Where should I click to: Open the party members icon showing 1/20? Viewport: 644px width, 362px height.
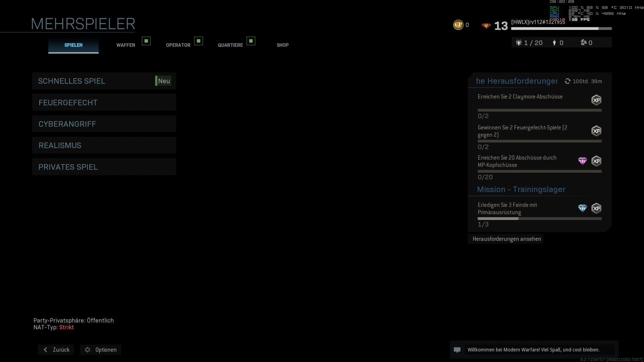tap(519, 43)
